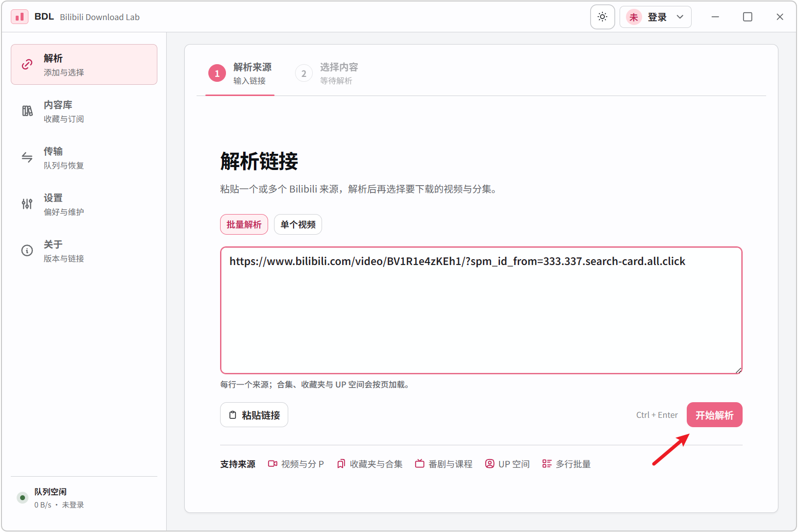Click the 视频与分 P source label

[x=302, y=464]
